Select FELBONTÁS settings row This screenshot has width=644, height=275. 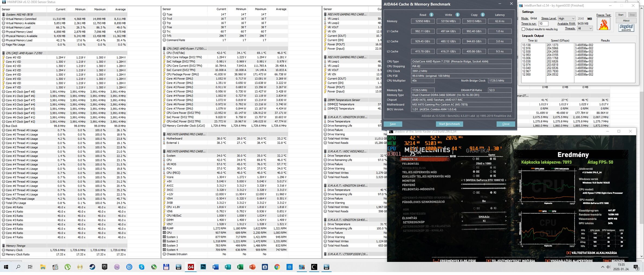410,164
